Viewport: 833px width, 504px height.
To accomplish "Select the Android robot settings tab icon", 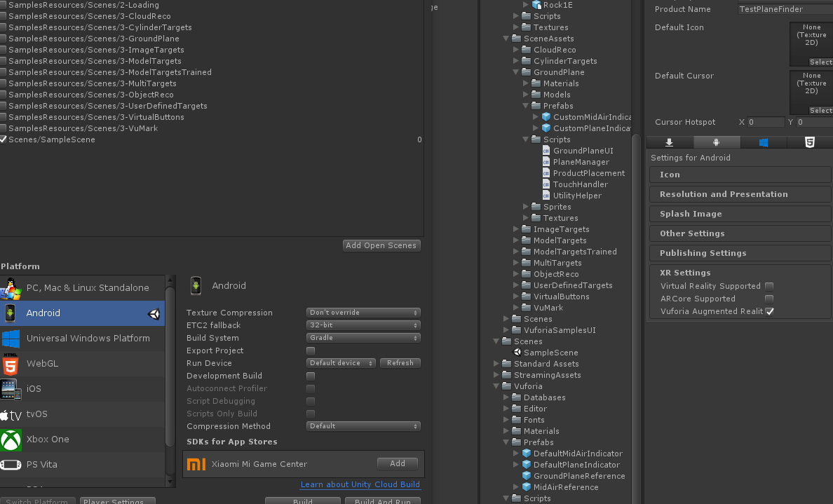I will 716,142.
